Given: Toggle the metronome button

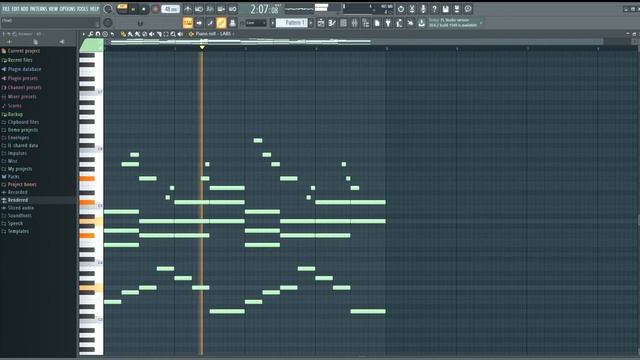Looking at the screenshot, I should (188, 9).
